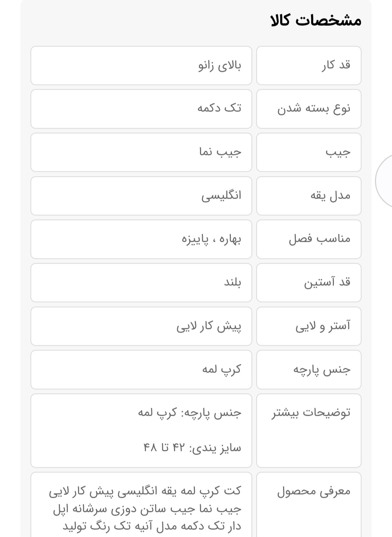Click the 'انگلیسی' collar value
Screen dimensions: 392x537
pyautogui.click(x=141, y=196)
